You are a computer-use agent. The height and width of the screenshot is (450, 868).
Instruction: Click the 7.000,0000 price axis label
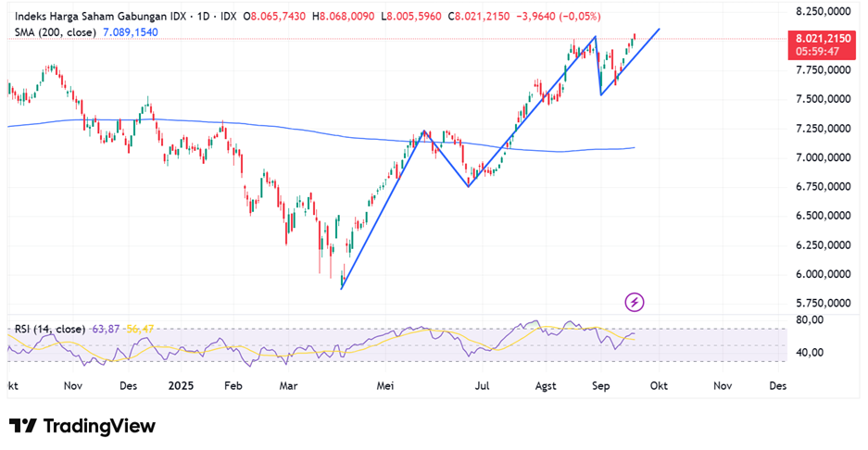coord(824,157)
